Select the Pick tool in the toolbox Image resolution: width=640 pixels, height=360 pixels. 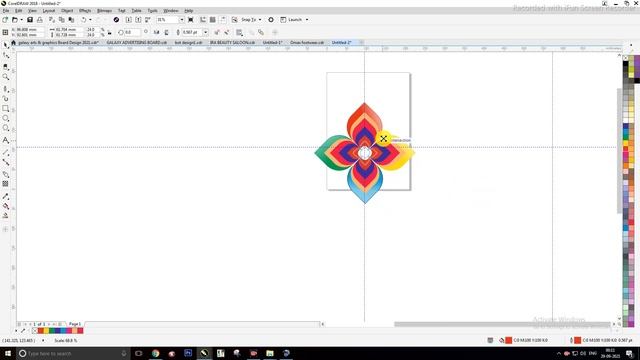pos(5,45)
